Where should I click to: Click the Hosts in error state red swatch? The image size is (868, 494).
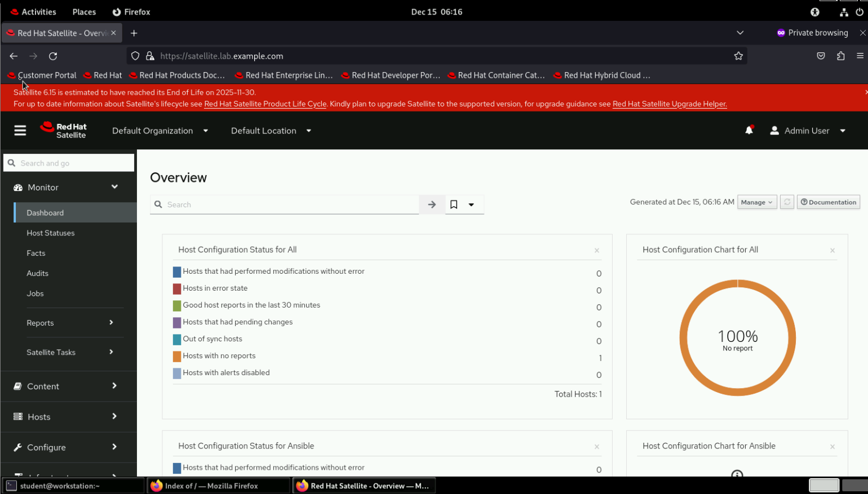[177, 288]
